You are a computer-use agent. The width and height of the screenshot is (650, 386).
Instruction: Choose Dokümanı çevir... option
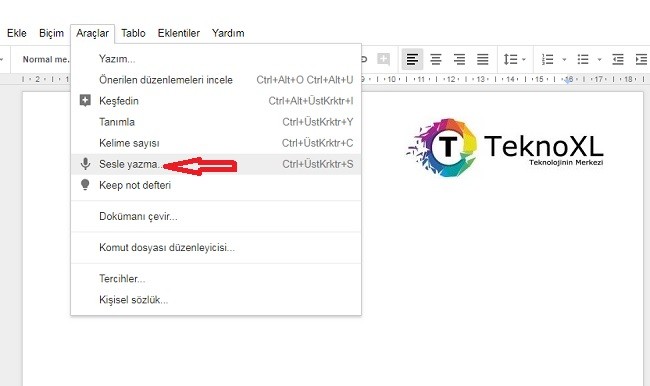pos(216,216)
